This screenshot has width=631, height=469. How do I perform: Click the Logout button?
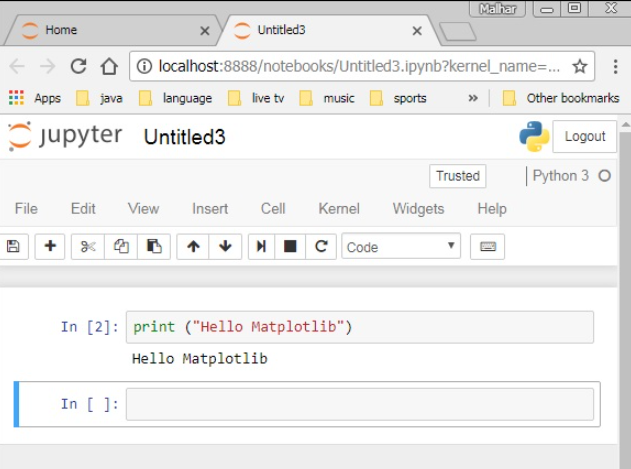[x=584, y=136]
